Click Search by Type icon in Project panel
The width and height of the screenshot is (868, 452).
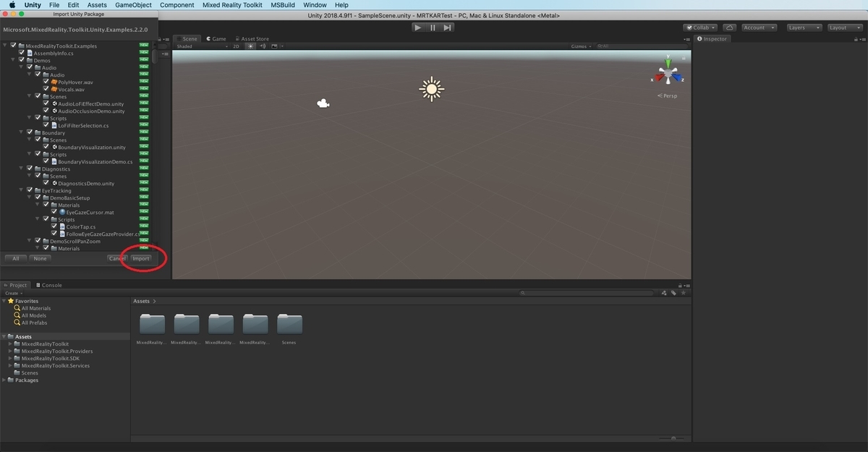click(x=665, y=293)
